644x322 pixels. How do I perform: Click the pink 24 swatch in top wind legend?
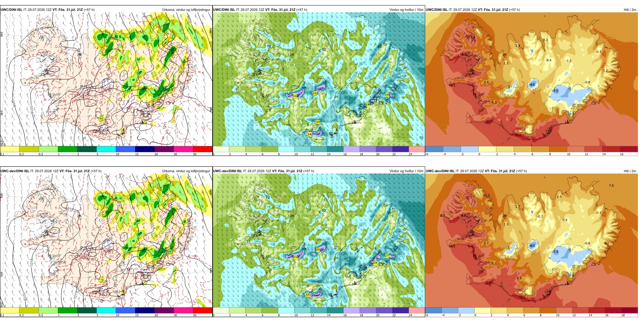[417, 149]
